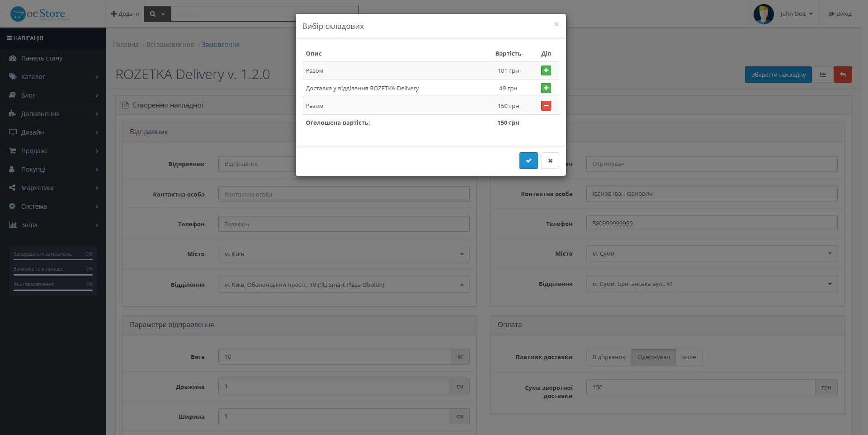The image size is (868, 435).
Task: Click the list icon button near save
Action: 823,75
